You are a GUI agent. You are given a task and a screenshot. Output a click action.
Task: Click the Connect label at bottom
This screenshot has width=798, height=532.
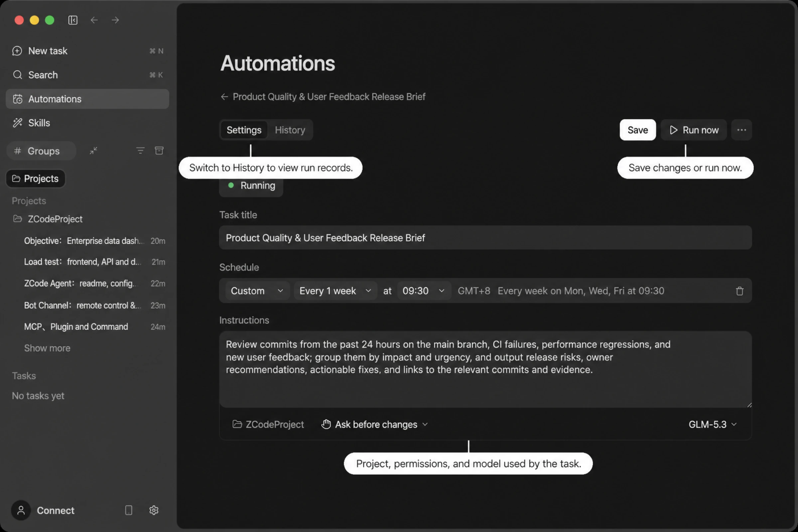click(x=55, y=511)
